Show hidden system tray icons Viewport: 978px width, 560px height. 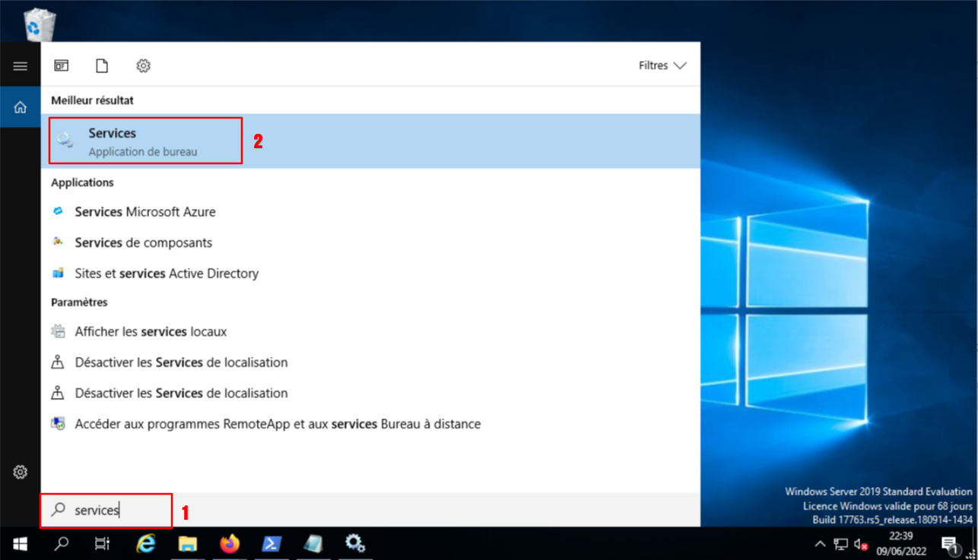(820, 544)
